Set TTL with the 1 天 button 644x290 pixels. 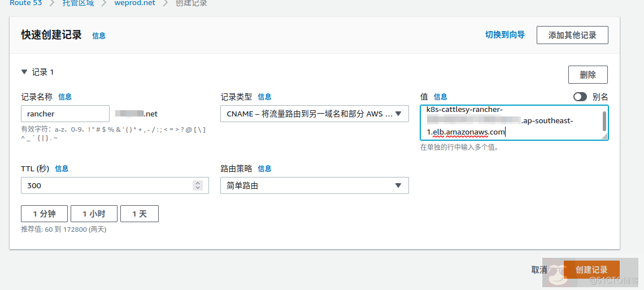pos(139,214)
